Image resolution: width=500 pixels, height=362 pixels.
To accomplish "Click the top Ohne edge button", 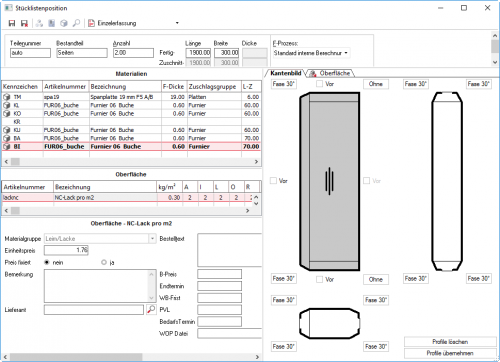I will 376,84.
